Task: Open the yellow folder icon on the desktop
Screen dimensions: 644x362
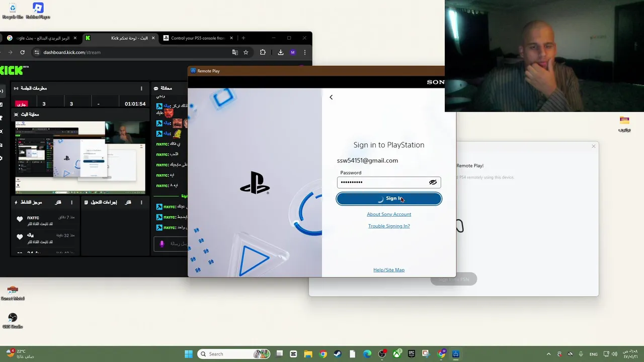Action: (x=624, y=124)
